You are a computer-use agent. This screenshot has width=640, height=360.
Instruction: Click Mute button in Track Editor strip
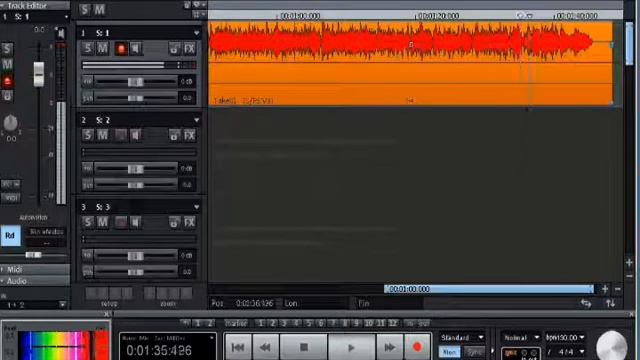click(x=7, y=64)
